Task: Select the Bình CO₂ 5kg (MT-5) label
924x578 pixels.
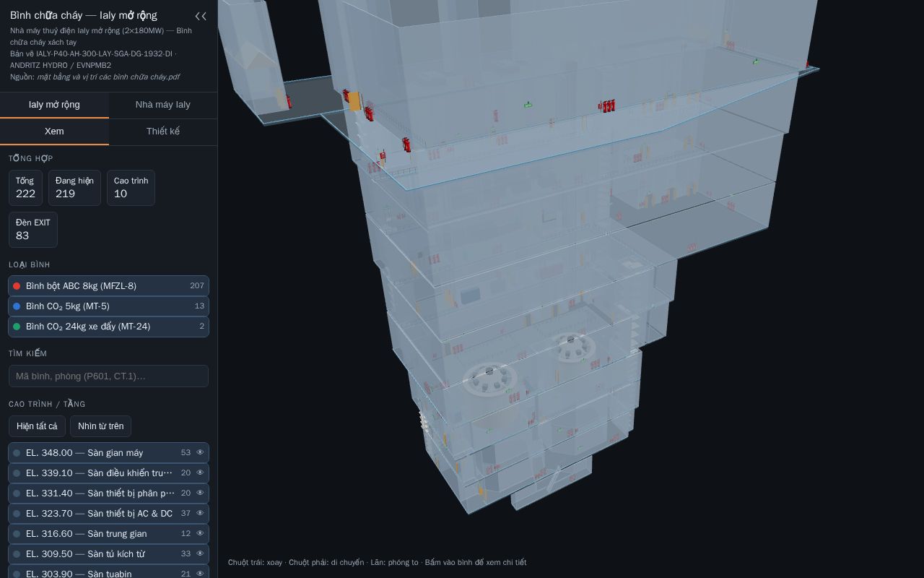Action: 68,306
